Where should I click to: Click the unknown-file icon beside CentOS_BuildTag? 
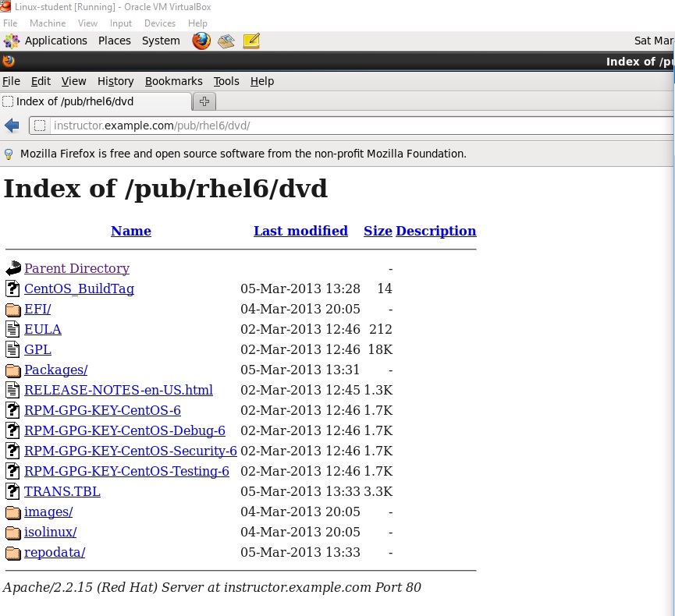(12, 289)
